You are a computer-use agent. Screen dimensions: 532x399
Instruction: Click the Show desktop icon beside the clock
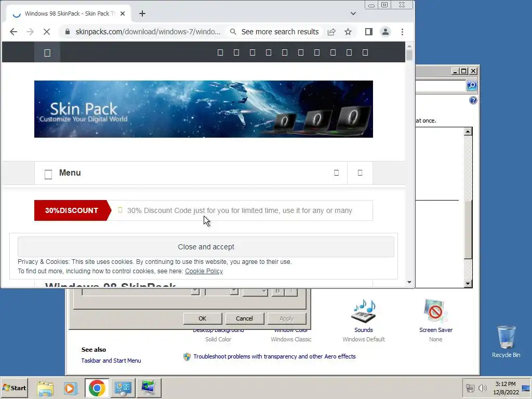526,388
